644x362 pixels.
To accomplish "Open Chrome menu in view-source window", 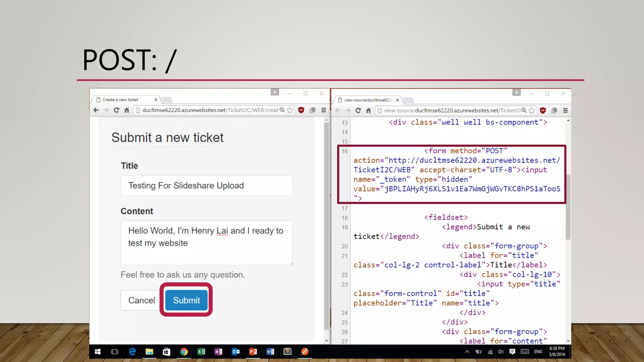I will [x=565, y=110].
